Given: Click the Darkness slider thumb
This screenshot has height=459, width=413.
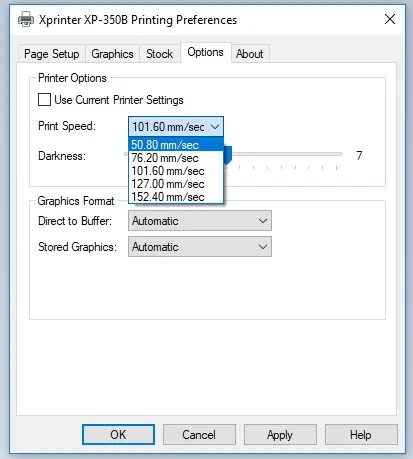Looking at the screenshot, I should tap(228, 155).
